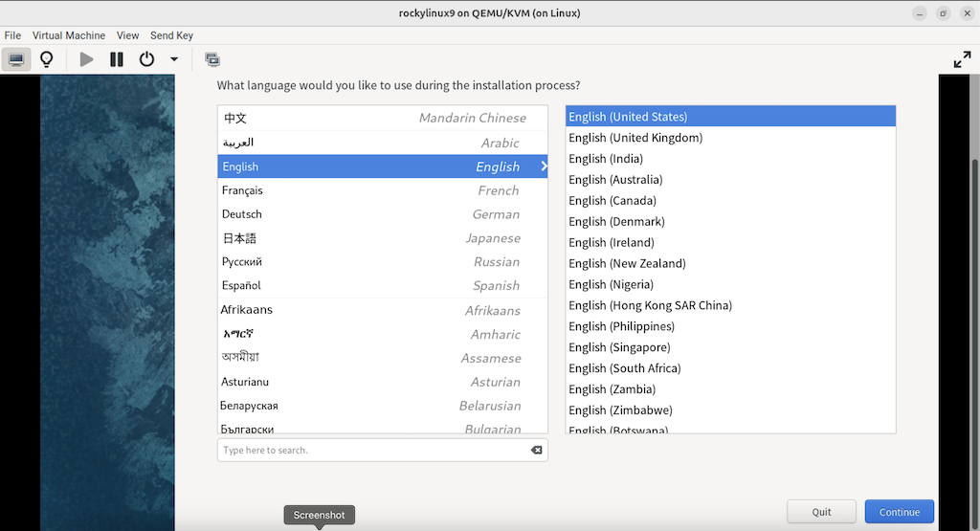
Task: Click the Quit button
Action: 821,512
